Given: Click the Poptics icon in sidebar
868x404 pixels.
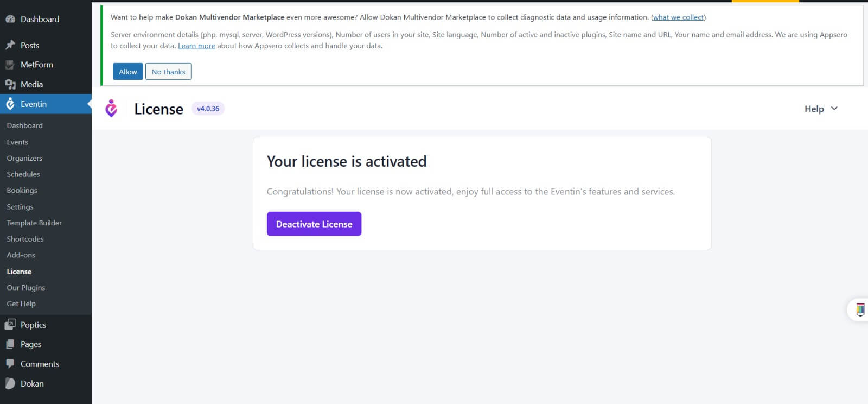Looking at the screenshot, I should click(x=10, y=325).
